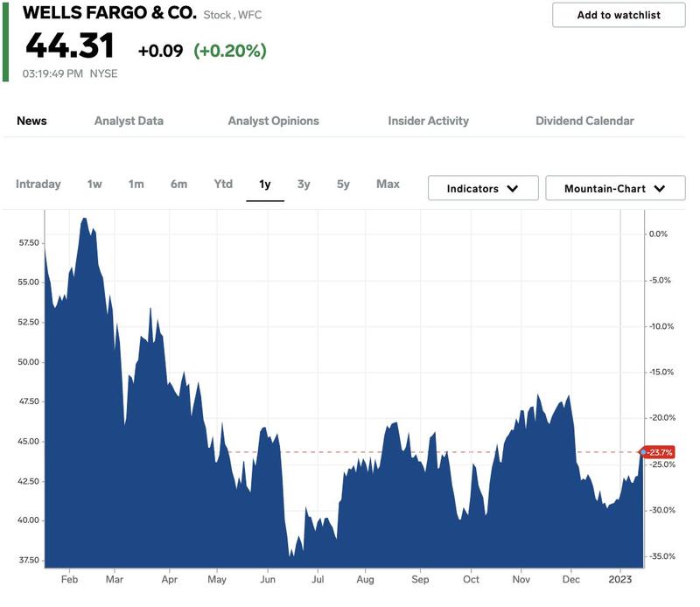Click the Feb month axis label

(x=70, y=579)
